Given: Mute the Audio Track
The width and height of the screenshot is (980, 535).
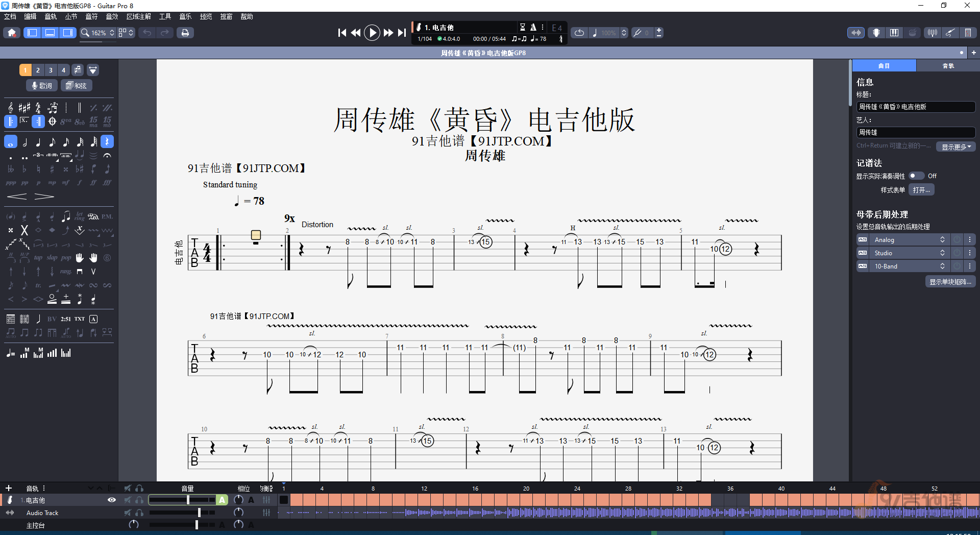Looking at the screenshot, I should (128, 513).
